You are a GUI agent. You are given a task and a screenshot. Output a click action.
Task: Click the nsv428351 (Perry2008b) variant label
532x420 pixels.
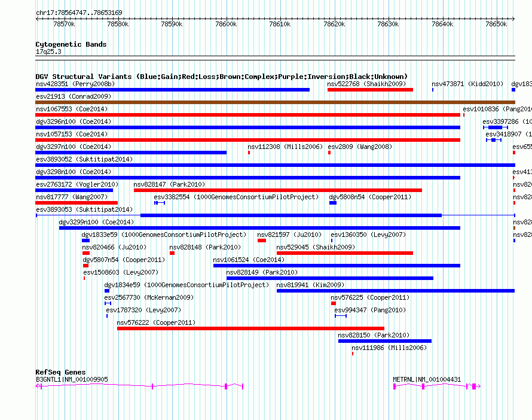pos(75,84)
